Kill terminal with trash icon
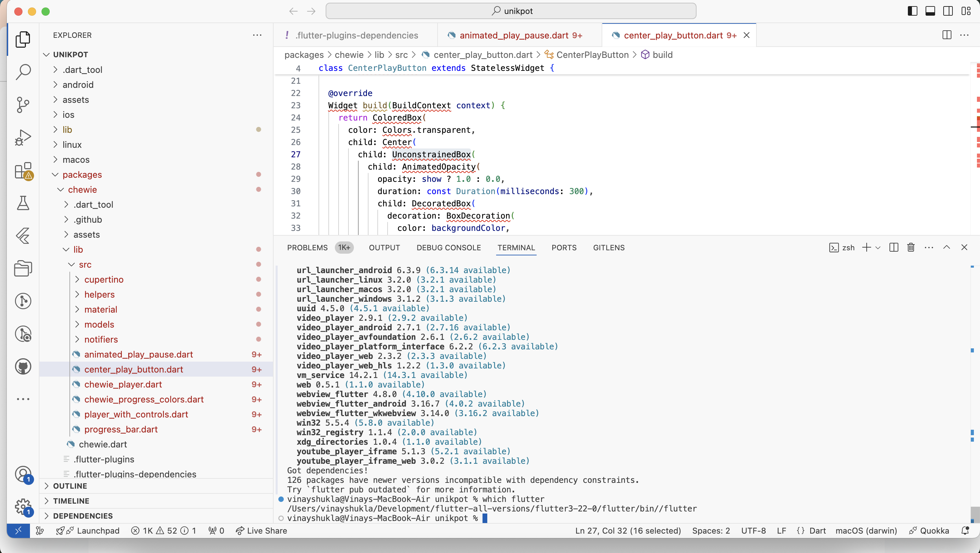980x553 pixels. coord(911,247)
